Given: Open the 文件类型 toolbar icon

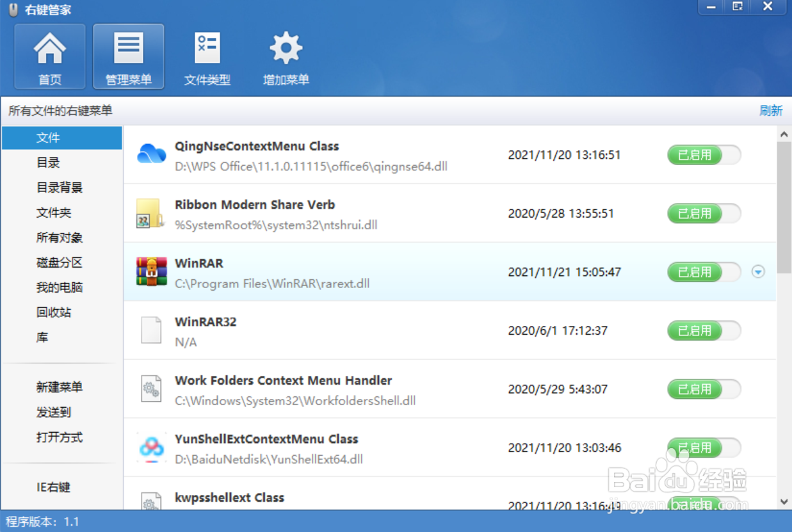Looking at the screenshot, I should tap(207, 56).
